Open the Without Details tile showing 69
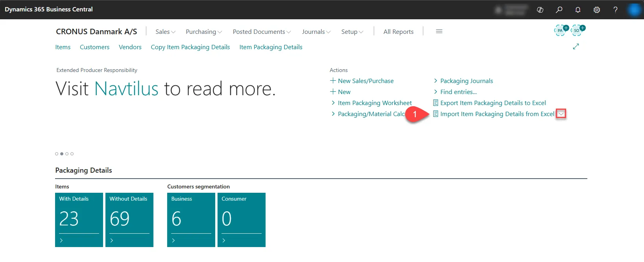Screen dimensions: 644x262 [129, 220]
